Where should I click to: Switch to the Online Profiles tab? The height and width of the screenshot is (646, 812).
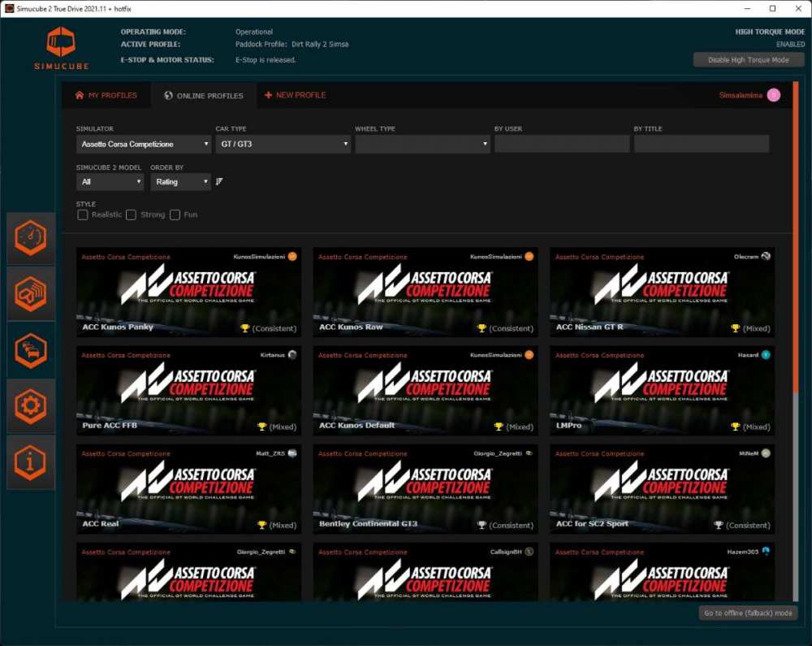click(204, 95)
